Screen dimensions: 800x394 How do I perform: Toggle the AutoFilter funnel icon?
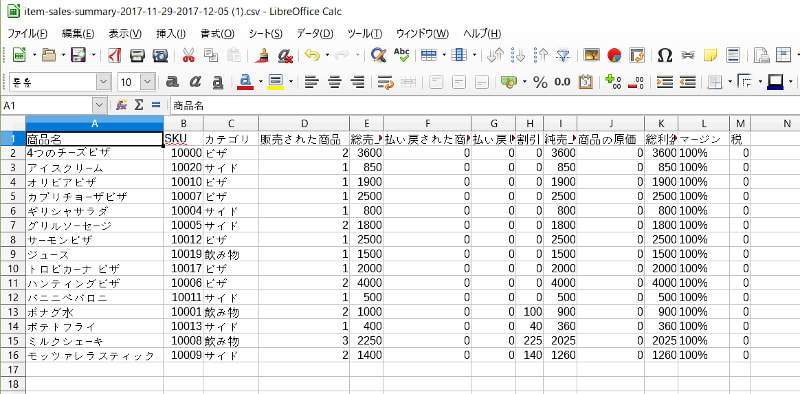pyautogui.click(x=563, y=55)
